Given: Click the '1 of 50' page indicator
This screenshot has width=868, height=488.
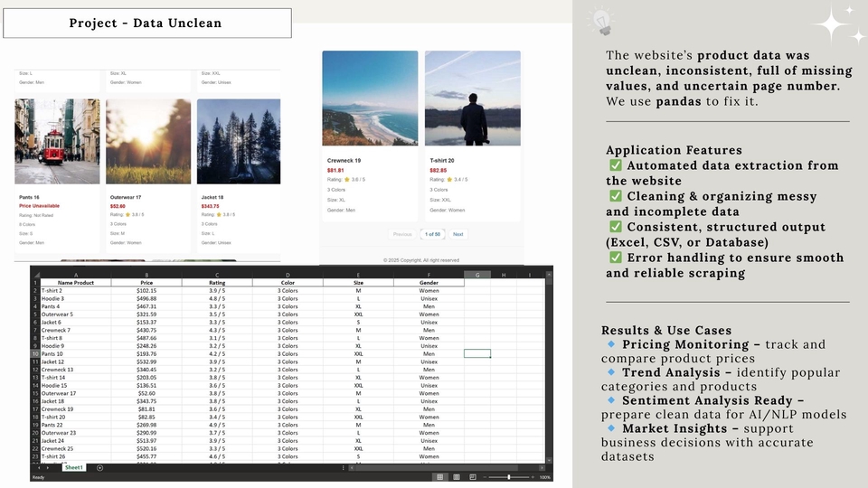Looking at the screenshot, I should click(432, 234).
